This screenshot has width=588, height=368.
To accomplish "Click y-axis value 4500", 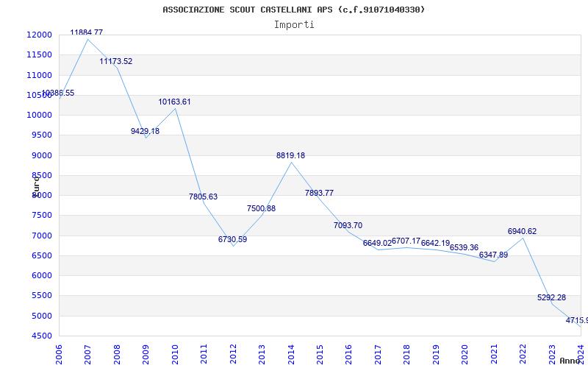I will click(41, 336).
